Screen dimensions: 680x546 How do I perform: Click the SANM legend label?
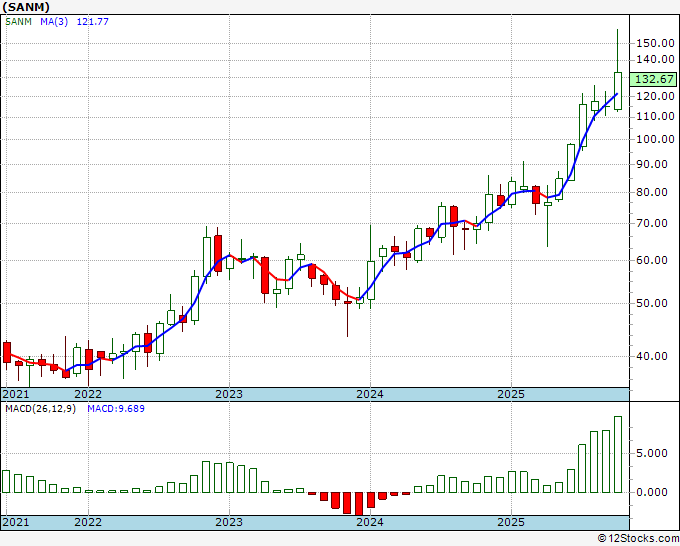pos(18,21)
